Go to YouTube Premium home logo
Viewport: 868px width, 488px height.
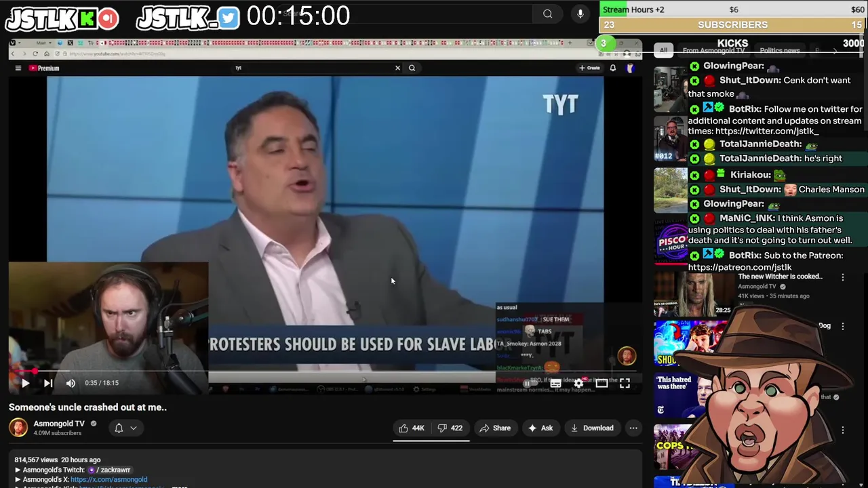pos(44,68)
